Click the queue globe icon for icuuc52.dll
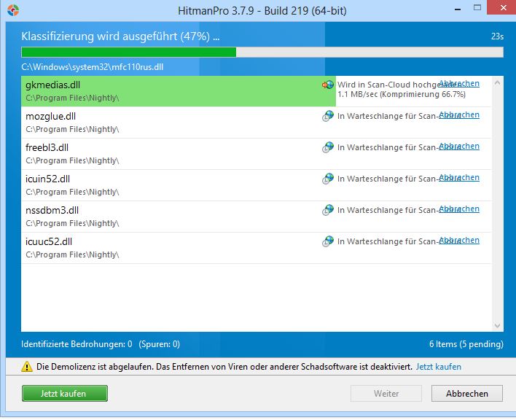The image size is (516, 420). click(x=328, y=241)
